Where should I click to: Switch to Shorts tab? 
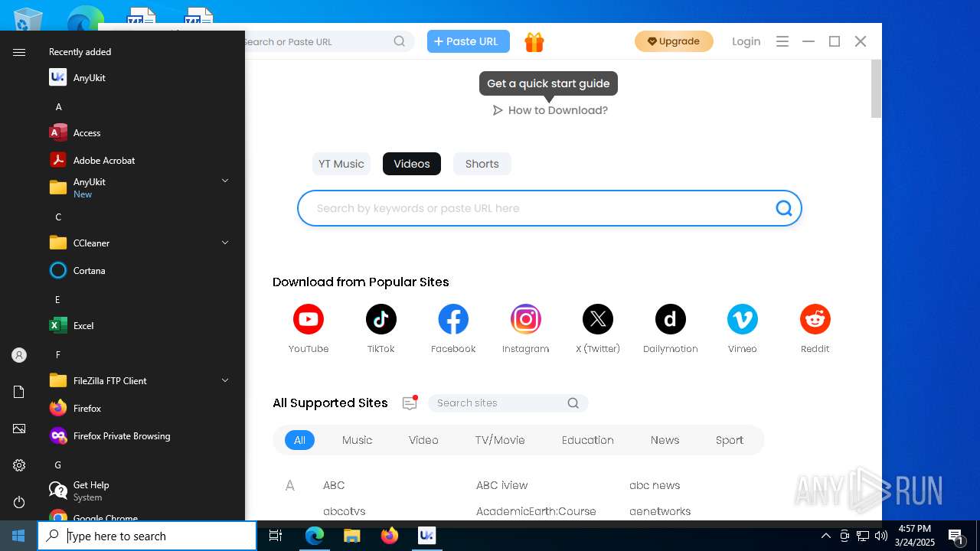(482, 164)
